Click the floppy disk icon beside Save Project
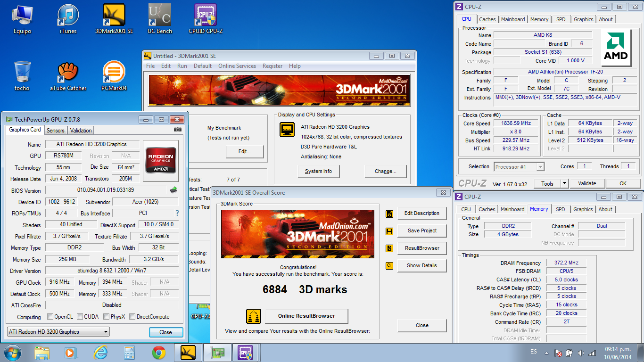Image resolution: width=644 pixels, height=362 pixels. point(389,231)
